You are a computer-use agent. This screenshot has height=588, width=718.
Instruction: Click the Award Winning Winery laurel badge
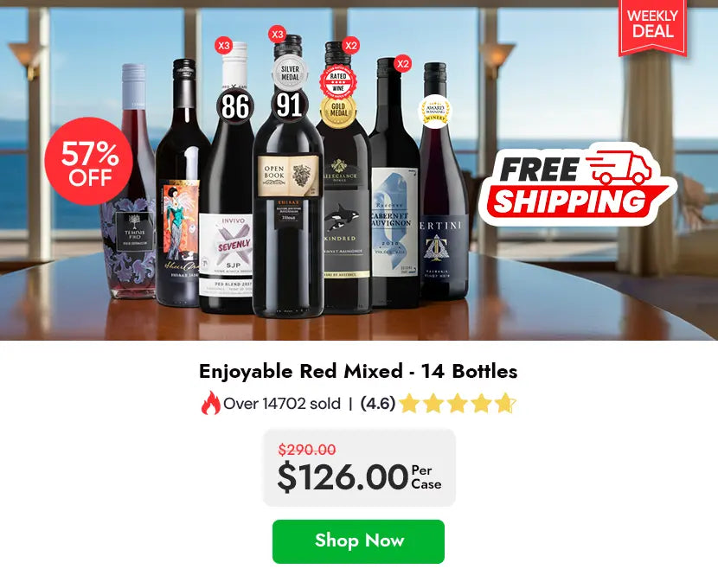tap(435, 112)
